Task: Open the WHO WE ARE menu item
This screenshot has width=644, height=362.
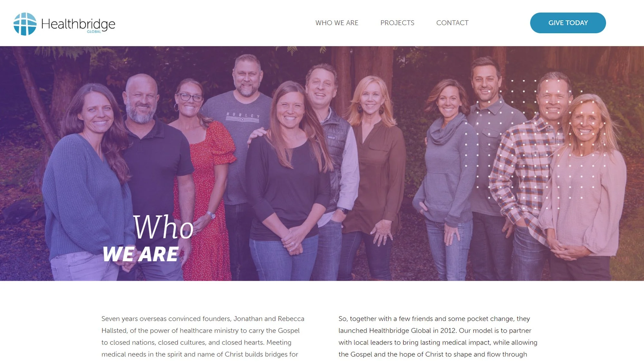Action: pyautogui.click(x=337, y=23)
